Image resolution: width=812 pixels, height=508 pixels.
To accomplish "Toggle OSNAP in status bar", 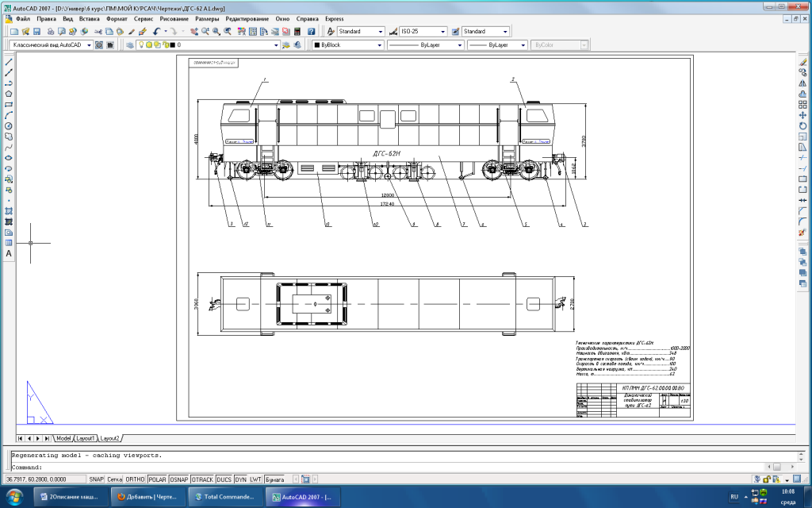I will click(x=179, y=479).
